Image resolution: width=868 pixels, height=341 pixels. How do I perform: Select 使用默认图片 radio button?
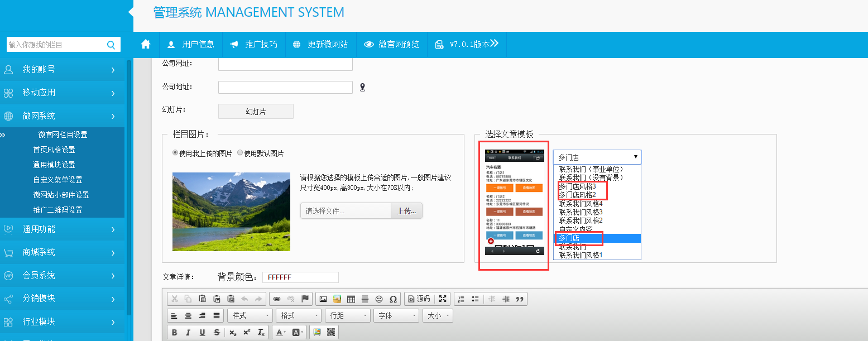pos(240,153)
